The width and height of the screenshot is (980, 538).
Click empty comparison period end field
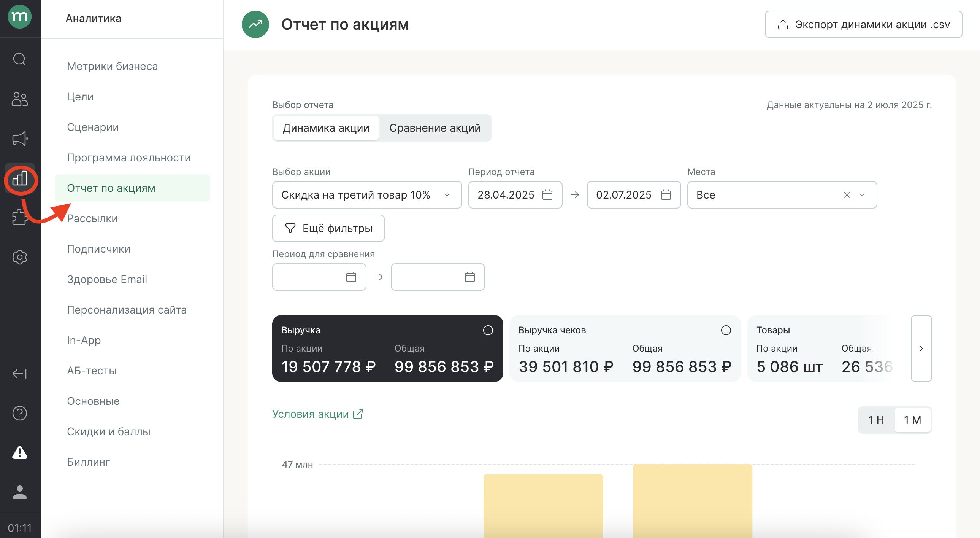438,277
